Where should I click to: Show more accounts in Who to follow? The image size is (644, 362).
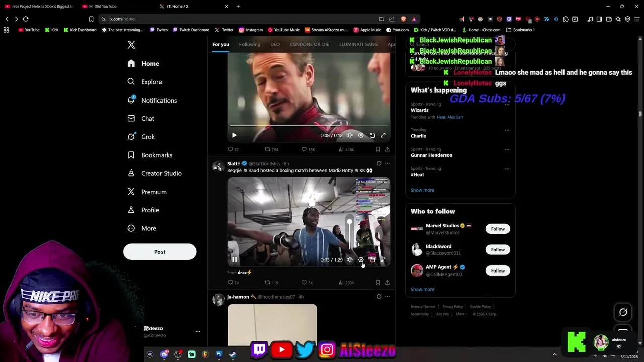(422, 289)
